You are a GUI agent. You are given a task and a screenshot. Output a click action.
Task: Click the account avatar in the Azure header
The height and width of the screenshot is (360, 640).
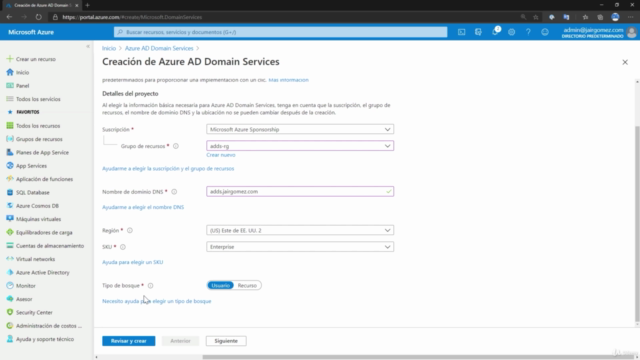point(631,32)
